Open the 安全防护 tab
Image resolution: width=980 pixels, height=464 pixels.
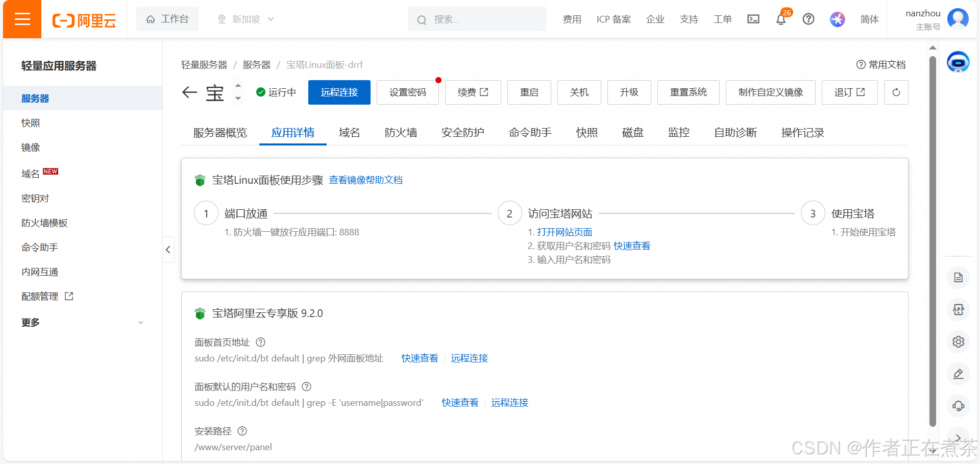pyautogui.click(x=462, y=133)
